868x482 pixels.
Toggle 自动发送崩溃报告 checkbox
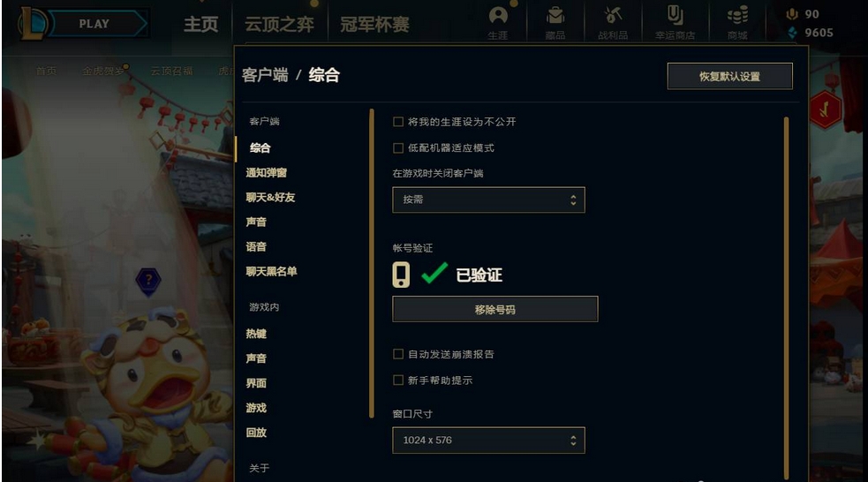pyautogui.click(x=397, y=354)
